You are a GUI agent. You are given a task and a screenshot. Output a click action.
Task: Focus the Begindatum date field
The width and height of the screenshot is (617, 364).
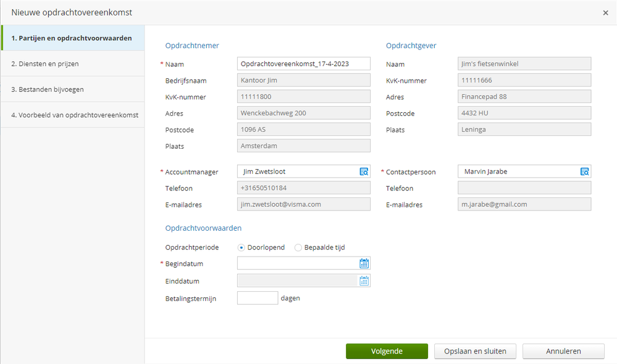click(297, 263)
